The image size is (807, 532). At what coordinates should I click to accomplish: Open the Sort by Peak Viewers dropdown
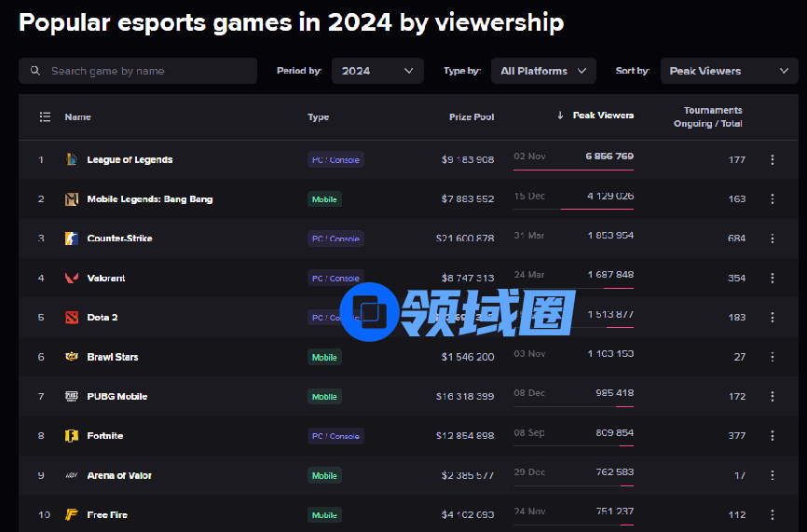tap(729, 71)
